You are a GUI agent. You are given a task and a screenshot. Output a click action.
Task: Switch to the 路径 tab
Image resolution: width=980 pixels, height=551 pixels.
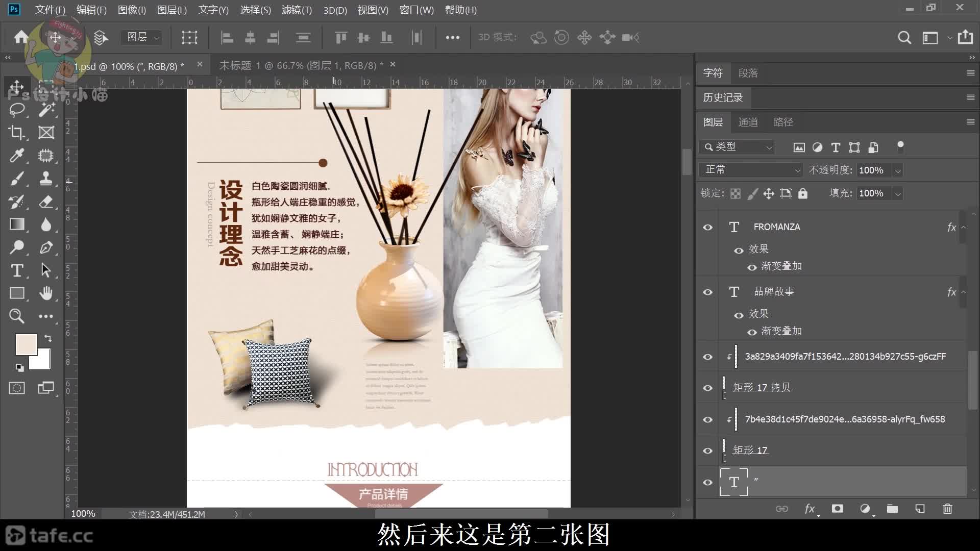(783, 122)
